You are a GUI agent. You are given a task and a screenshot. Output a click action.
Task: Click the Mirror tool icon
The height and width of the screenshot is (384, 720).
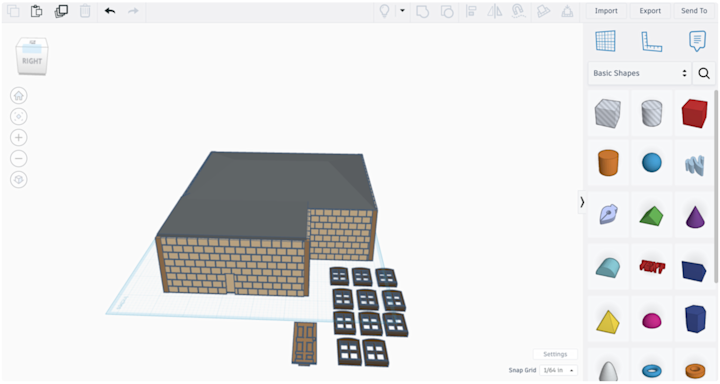click(x=495, y=11)
